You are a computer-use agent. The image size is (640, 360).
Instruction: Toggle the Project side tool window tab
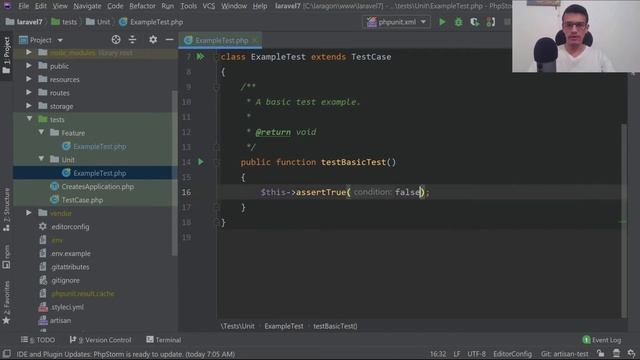[7, 55]
